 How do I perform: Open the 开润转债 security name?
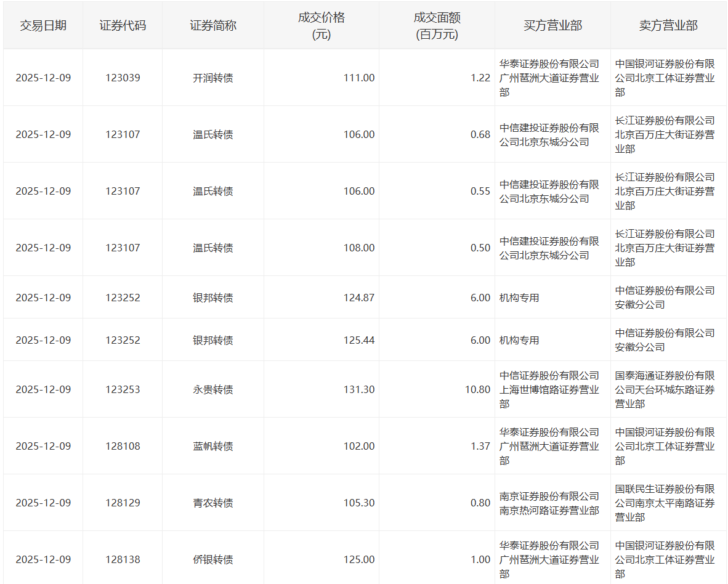click(x=213, y=78)
